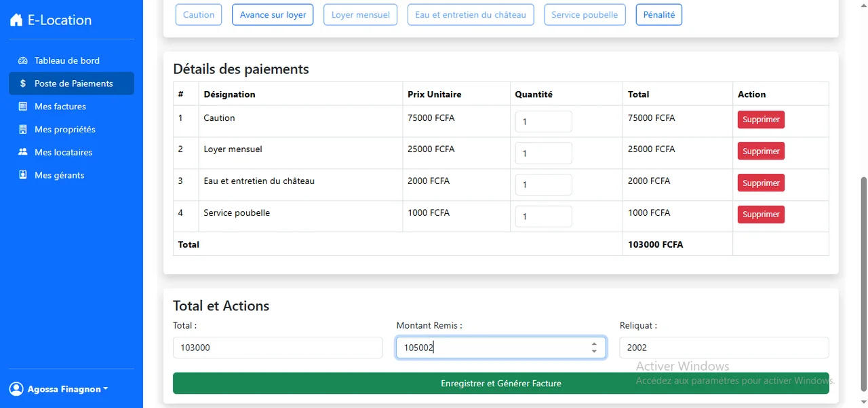Viewport: 868px width, 408px height.
Task: Click the page vertical scrollbar thumb
Action: tap(863, 283)
